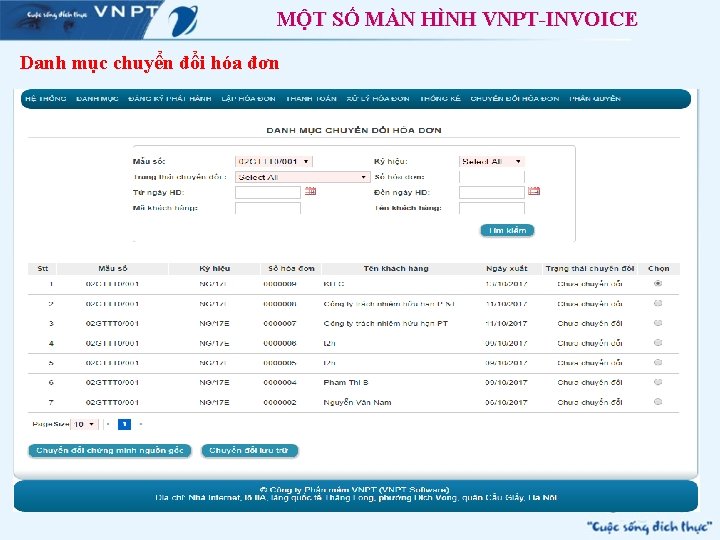Click Chuyển đổi chứng minh nguồn gốc button
Screen dimensions: 720x540
[110, 451]
